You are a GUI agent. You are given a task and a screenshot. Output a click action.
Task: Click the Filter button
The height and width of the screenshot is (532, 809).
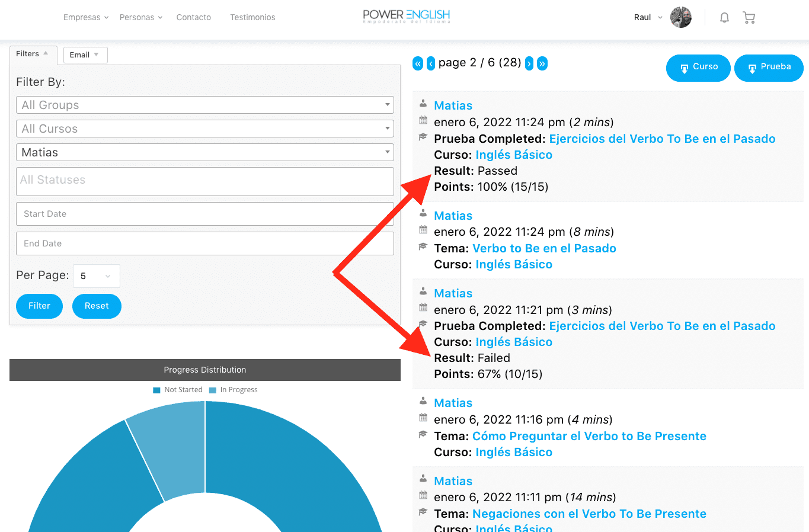click(39, 306)
